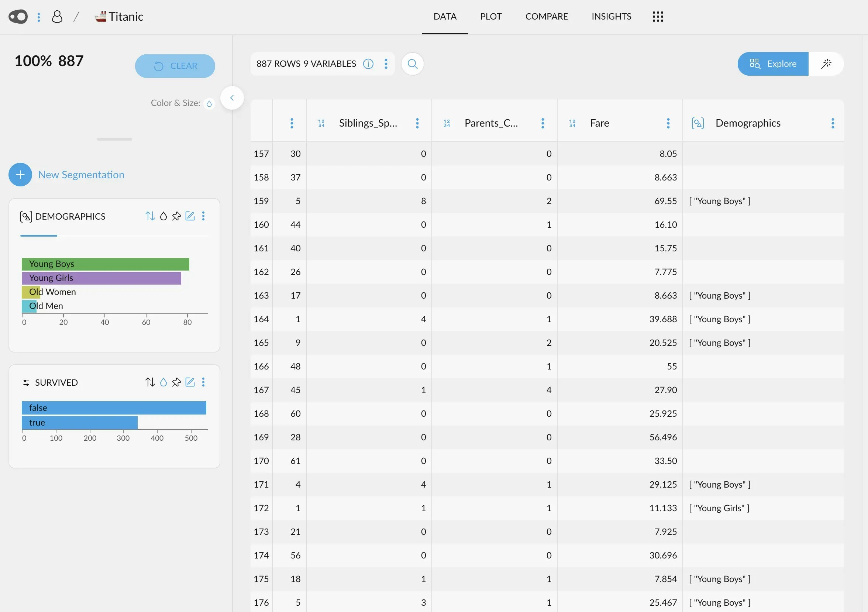Open the Fare column options menu
Viewport: 868px width, 612px height.
coord(668,123)
